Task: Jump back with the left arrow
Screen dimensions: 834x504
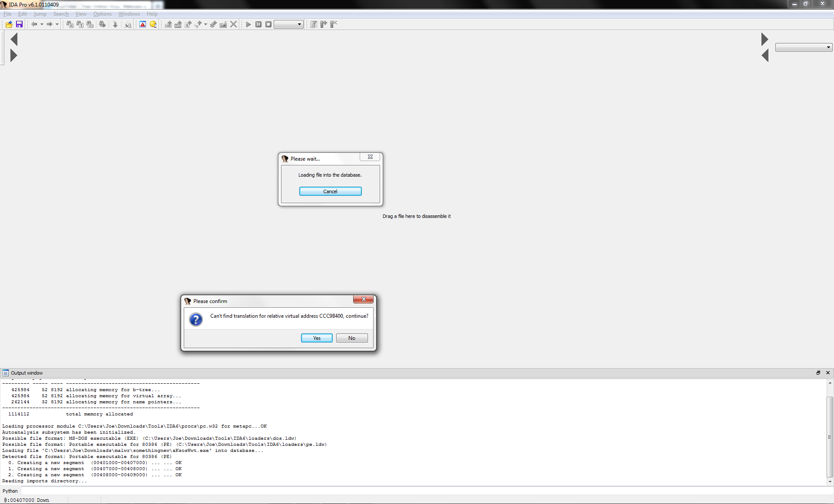Action: [x=34, y=24]
